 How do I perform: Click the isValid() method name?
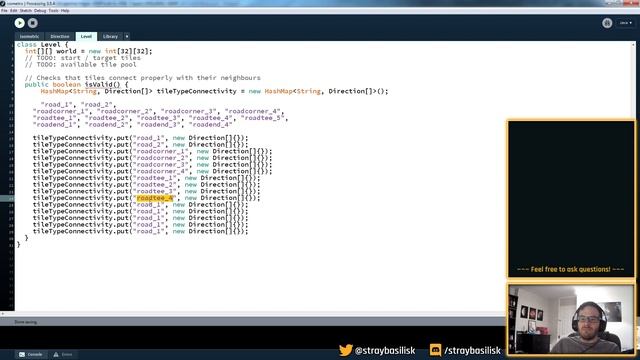click(102, 84)
